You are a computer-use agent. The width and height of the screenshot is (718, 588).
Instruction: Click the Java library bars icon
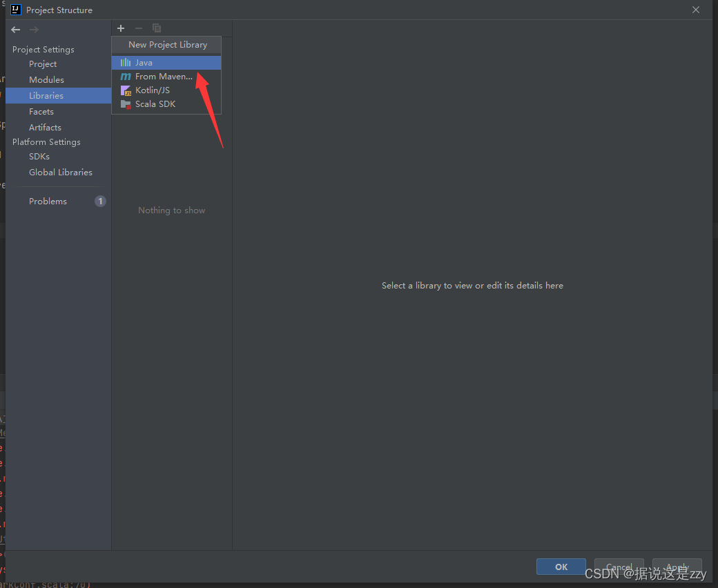(126, 62)
